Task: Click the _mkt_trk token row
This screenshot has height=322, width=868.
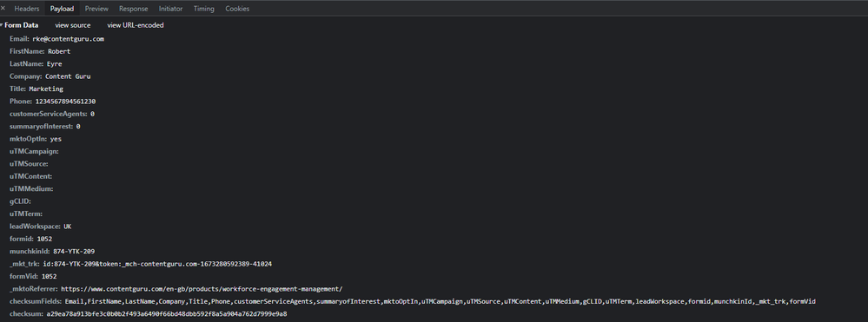Action: (x=141, y=264)
